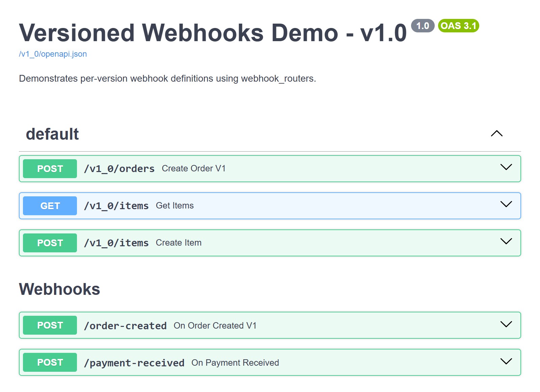Screen dimensions: 540x392
Task: Collapse the default section chevron
Action: click(496, 134)
